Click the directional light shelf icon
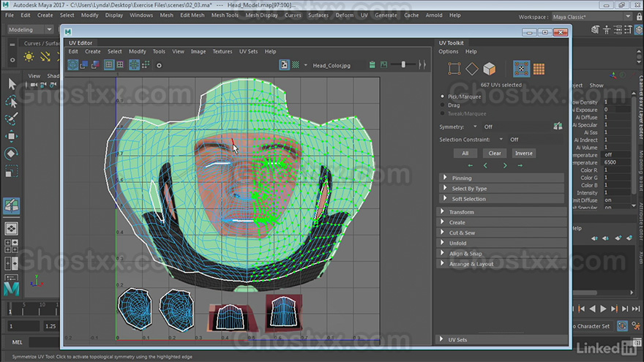644x362 pixels. pos(45,56)
